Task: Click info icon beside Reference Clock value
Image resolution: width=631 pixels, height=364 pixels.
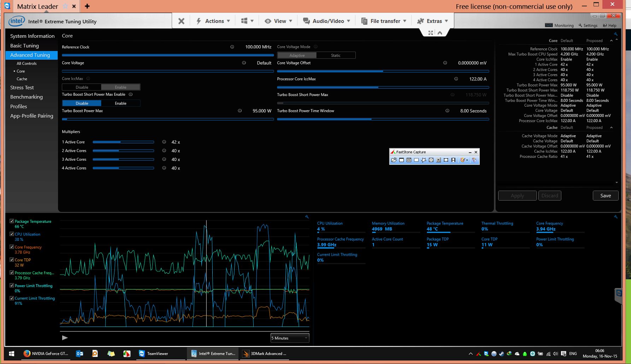Action: pyautogui.click(x=232, y=47)
